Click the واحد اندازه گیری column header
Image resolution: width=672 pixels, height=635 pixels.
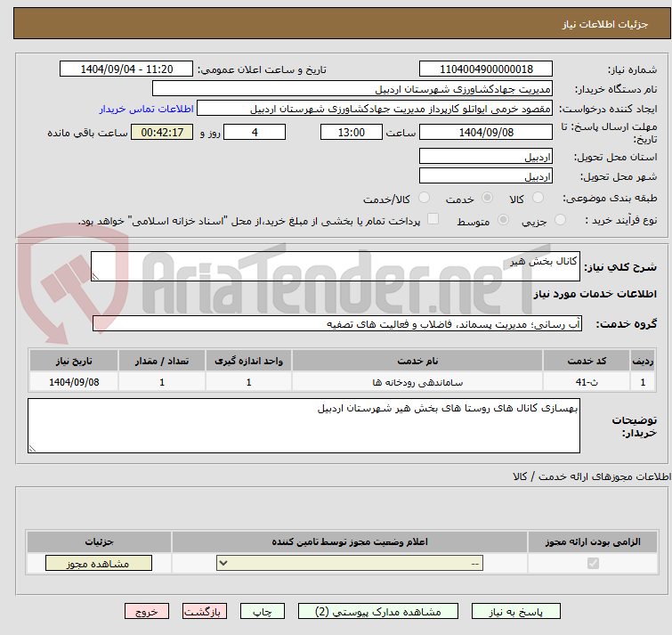(248, 361)
